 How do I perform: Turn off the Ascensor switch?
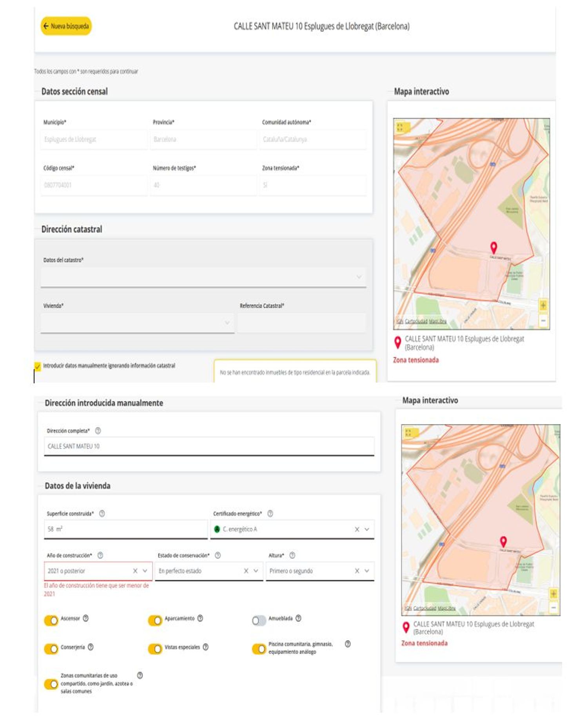[51, 621]
